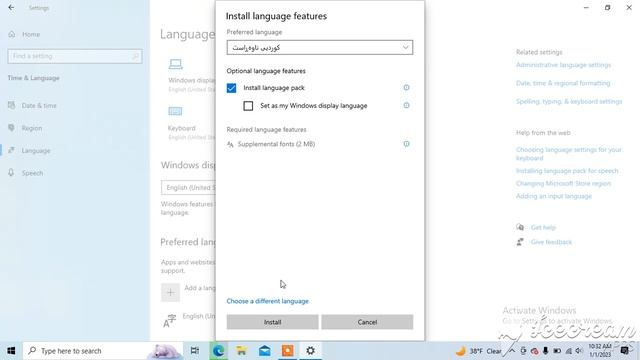Screen dimensions: 640x360
Task: Open Speech settings page
Action: pos(32,173)
